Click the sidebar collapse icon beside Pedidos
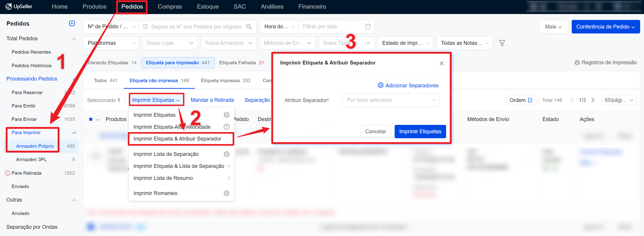This screenshot has height=236, width=644. [72, 23]
